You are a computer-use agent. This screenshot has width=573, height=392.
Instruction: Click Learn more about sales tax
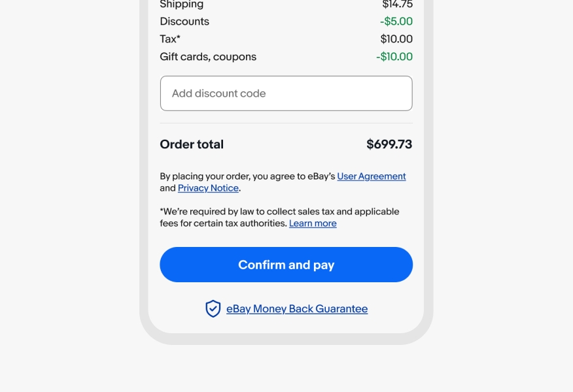click(x=313, y=223)
